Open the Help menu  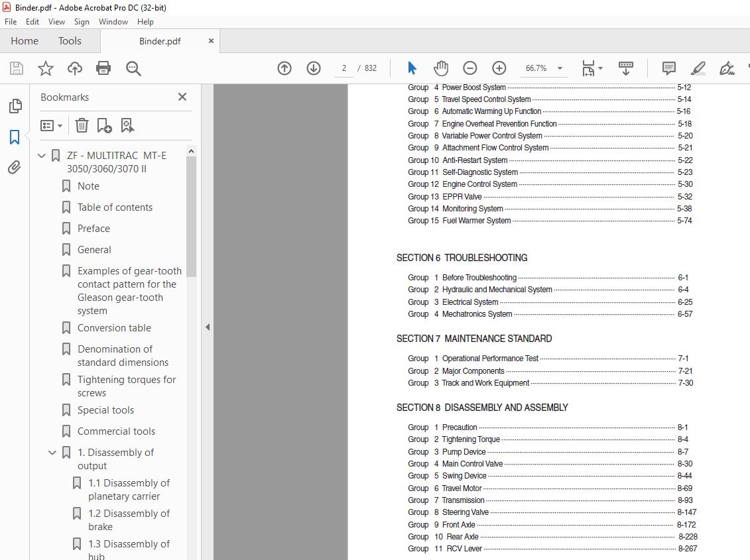tap(145, 21)
